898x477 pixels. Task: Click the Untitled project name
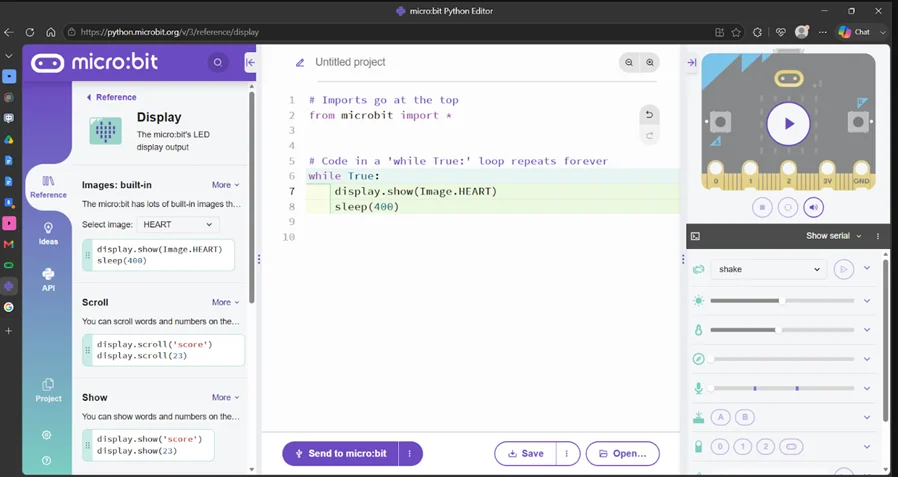[x=350, y=62]
